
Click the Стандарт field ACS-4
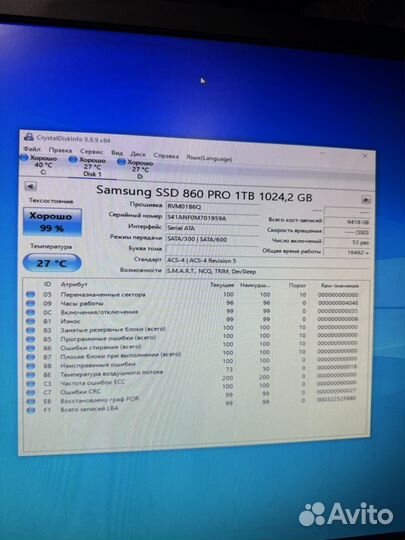click(268, 261)
